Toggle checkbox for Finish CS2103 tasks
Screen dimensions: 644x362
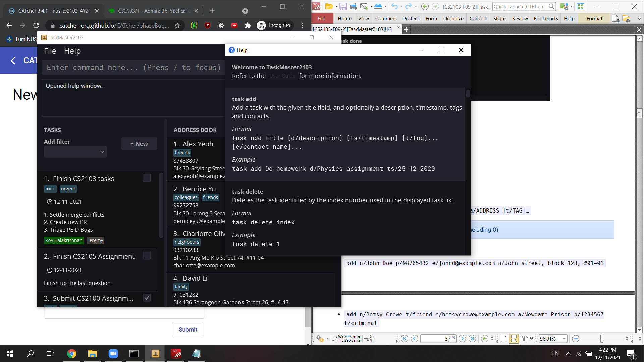147,178
